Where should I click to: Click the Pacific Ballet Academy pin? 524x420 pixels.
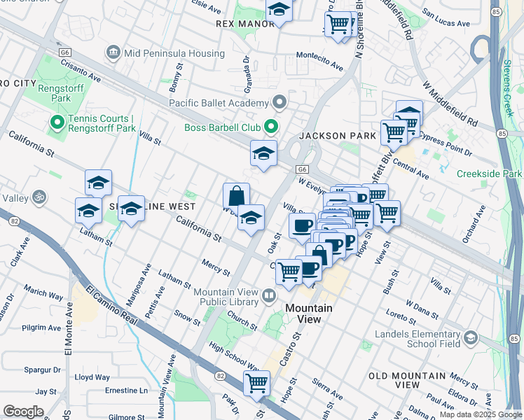(281, 103)
